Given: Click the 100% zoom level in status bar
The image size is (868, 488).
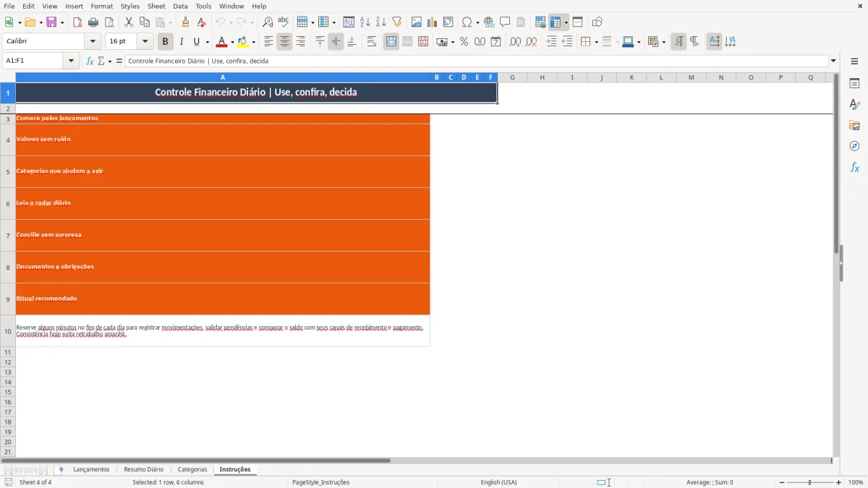Looking at the screenshot, I should click(856, 482).
